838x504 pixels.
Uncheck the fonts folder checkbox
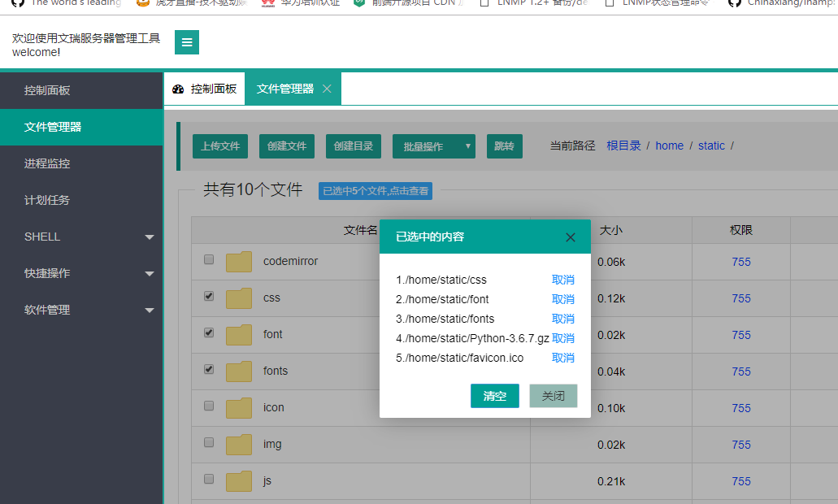tap(208, 369)
